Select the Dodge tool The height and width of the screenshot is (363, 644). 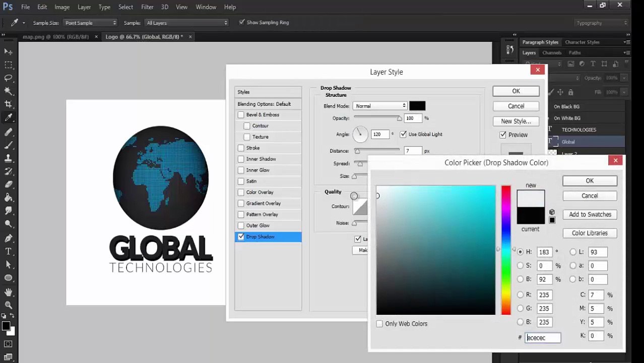(x=8, y=224)
